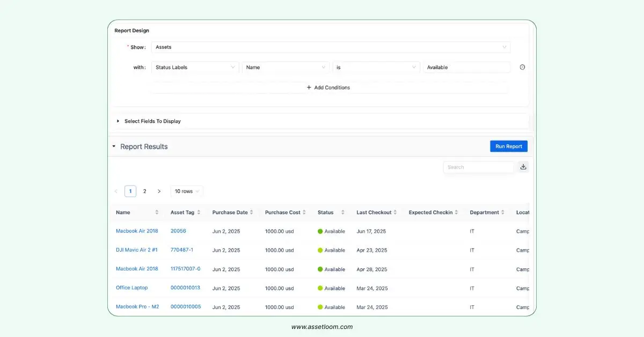Click Available status in DJI Mavic row

click(x=331, y=250)
